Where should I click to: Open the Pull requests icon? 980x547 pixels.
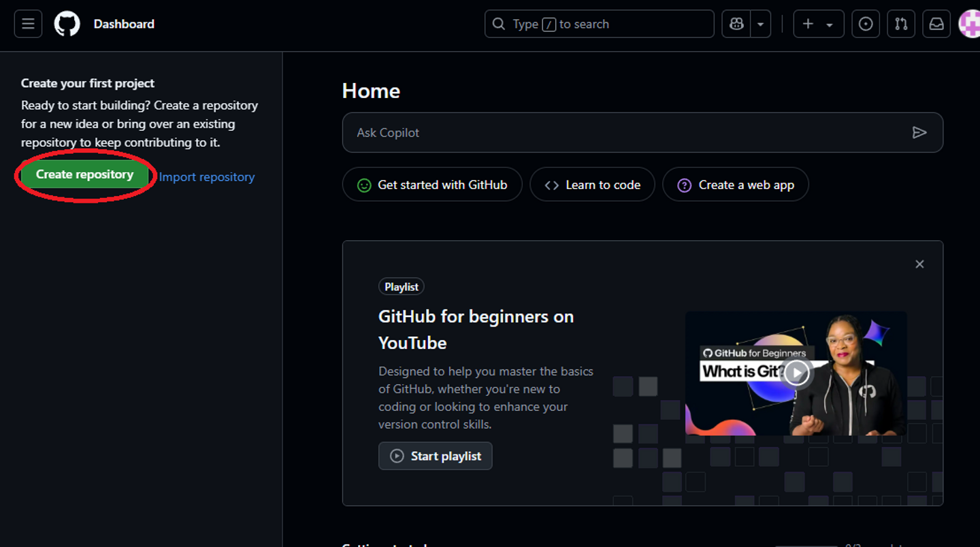point(901,24)
